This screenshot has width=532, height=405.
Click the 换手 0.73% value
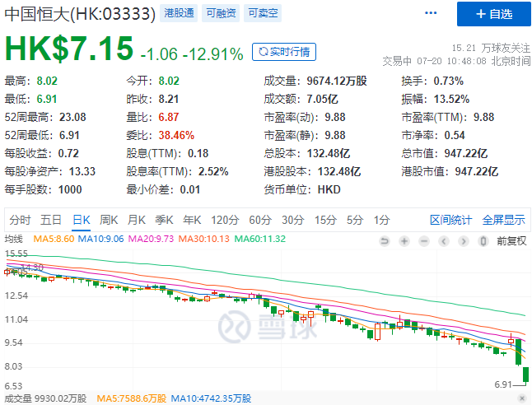[x=449, y=81]
